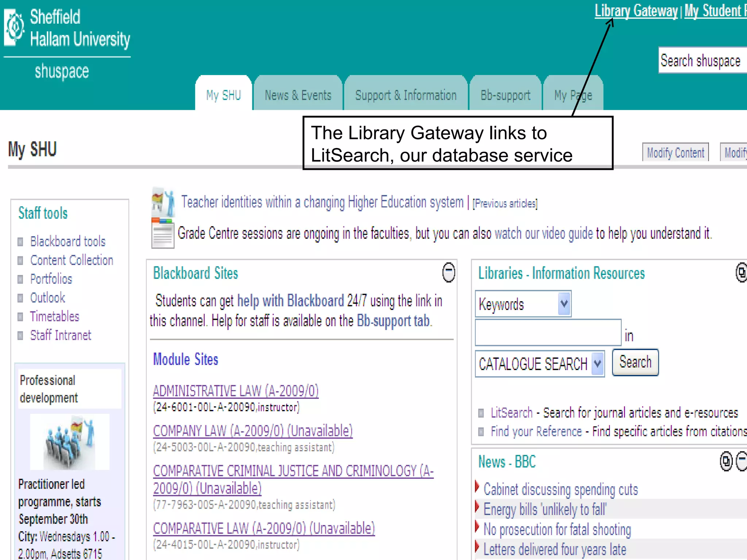The image size is (747, 560).
Task: Click the Professional development image
Action: coord(70,442)
